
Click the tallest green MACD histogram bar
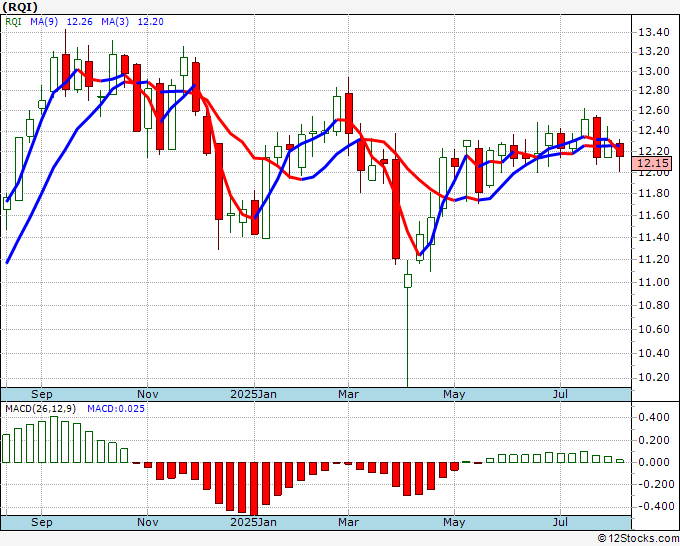click(x=54, y=440)
